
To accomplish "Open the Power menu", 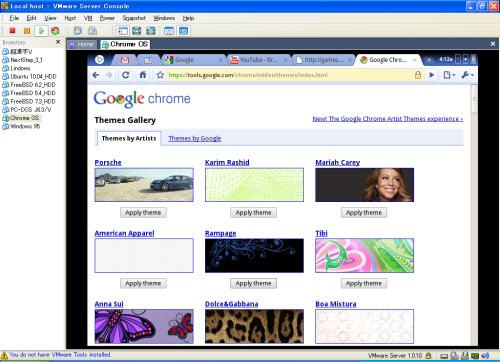I will click(x=107, y=18).
